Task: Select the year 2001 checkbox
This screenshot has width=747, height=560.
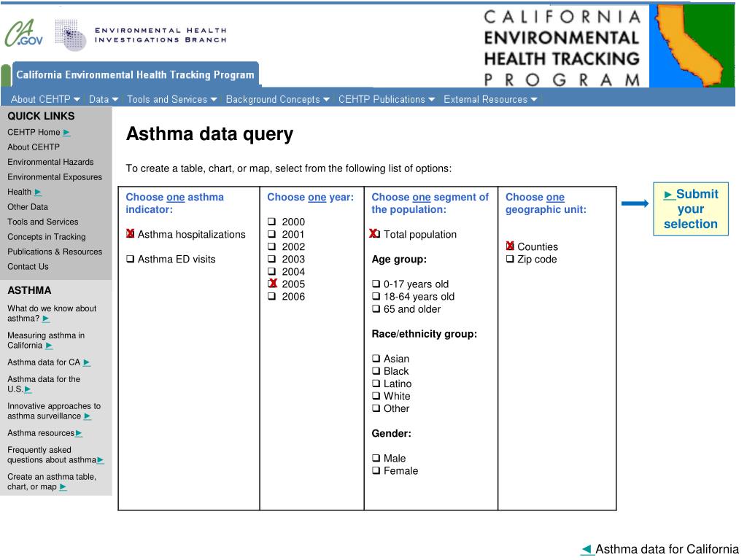Action: 271,234
